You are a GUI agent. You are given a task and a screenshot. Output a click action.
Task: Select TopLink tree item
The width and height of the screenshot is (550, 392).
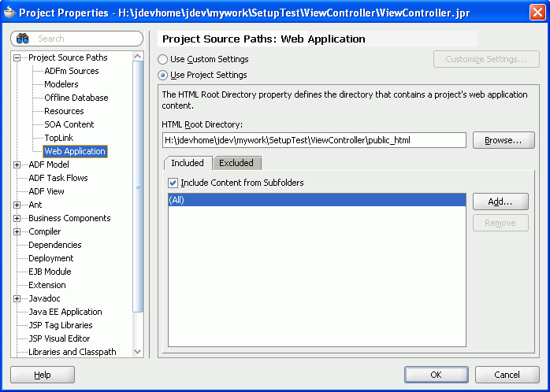click(59, 138)
